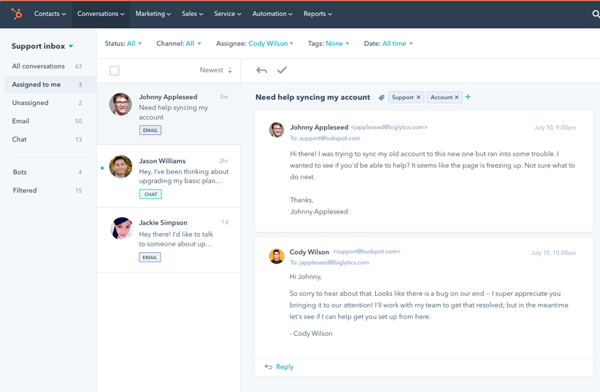600x392 pixels.
Task: Click the 'July 10, 9:00am' timestamp
Action: tap(555, 127)
